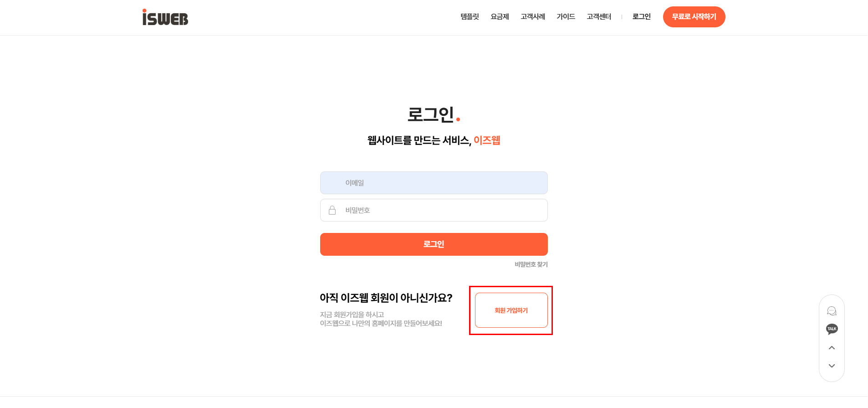This screenshot has height=408, width=868.
Task: Click the 아직 이즈웹 회원이 아니신가요? heading
Action: coord(386,298)
